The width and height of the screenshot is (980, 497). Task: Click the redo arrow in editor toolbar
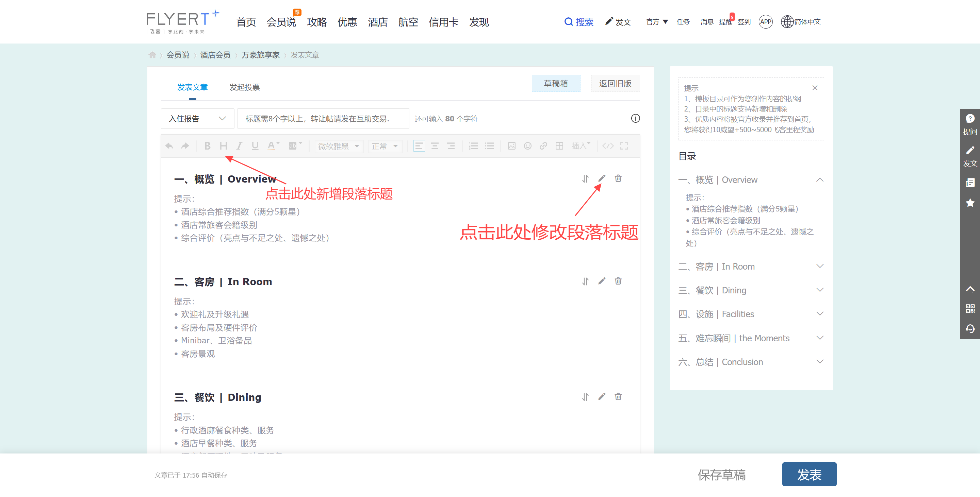pyautogui.click(x=185, y=146)
